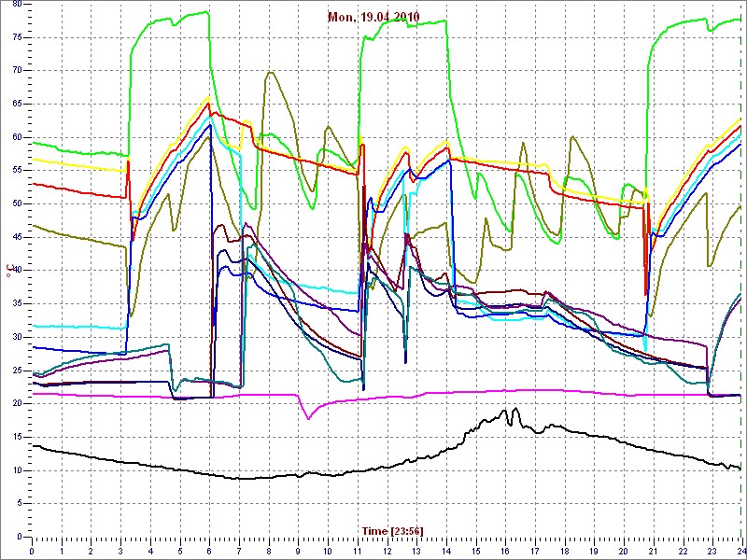747x560 pixels.
Task: Pick hour 24 on the time axis
Action: [740, 551]
